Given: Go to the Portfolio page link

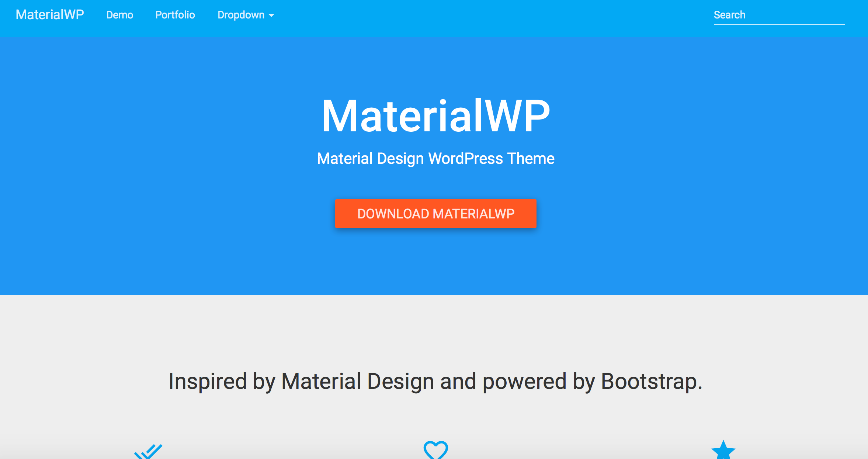Looking at the screenshot, I should click(x=175, y=15).
